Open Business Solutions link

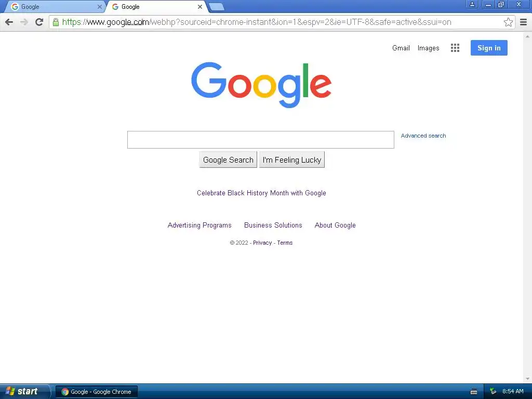[273, 225]
